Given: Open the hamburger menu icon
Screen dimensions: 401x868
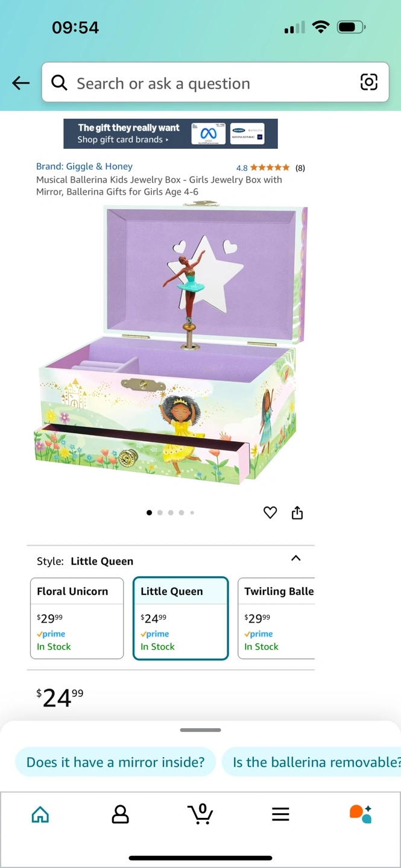Looking at the screenshot, I should click(x=280, y=814).
